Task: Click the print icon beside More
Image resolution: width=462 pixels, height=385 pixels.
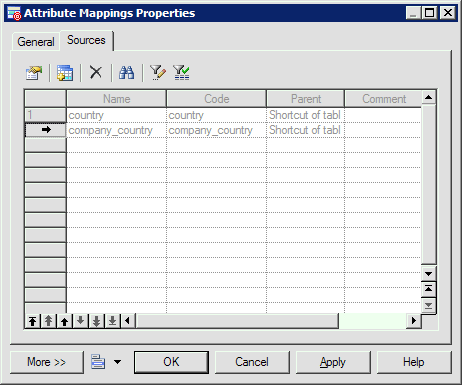Action: pyautogui.click(x=98, y=362)
